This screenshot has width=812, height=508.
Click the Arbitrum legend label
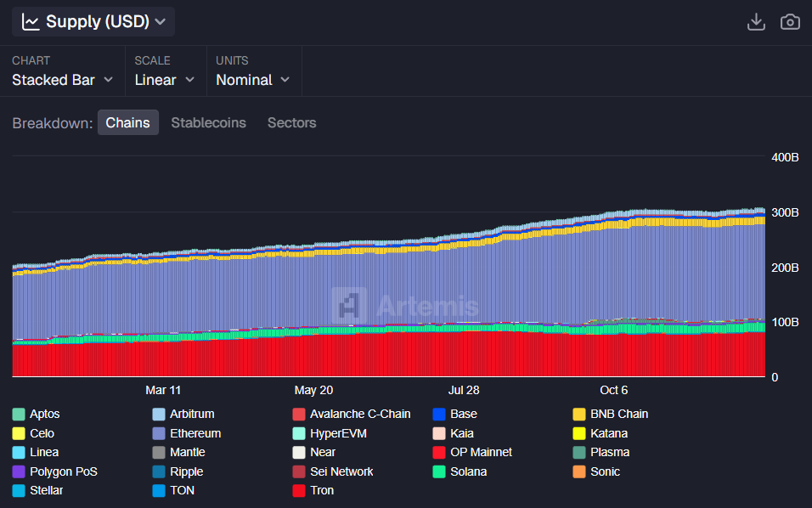click(192, 415)
